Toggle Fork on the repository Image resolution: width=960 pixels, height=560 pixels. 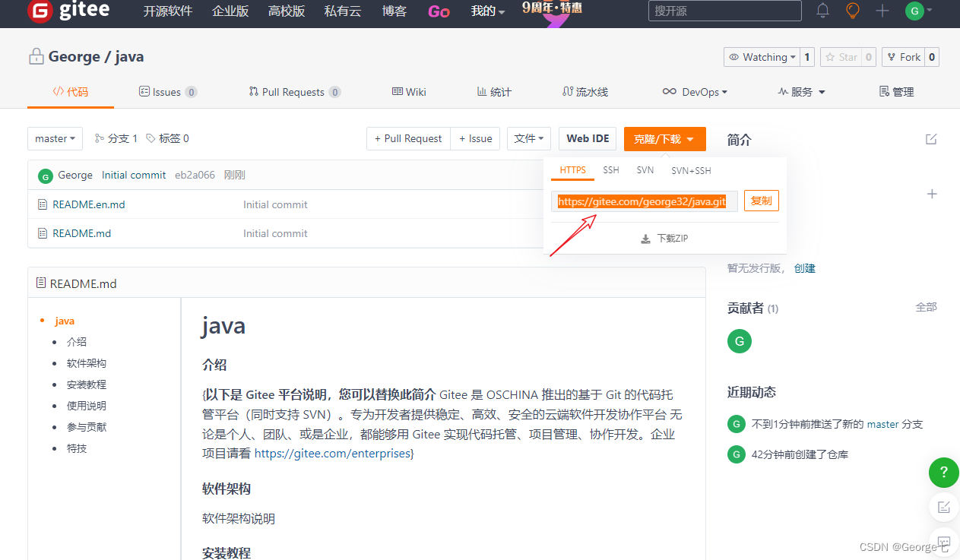902,56
